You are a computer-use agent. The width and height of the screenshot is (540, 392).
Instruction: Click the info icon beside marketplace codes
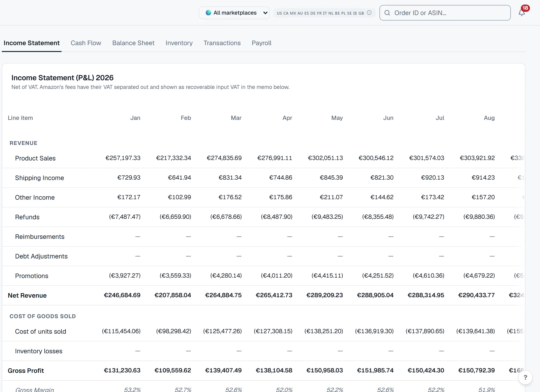click(x=369, y=13)
